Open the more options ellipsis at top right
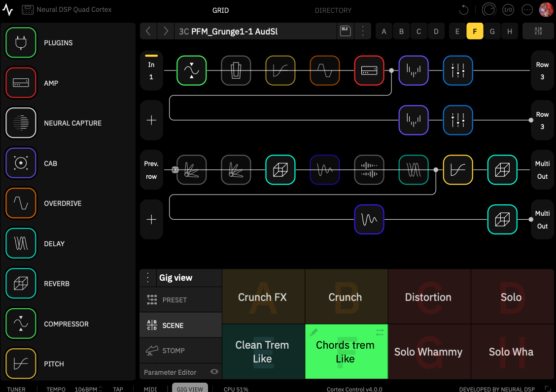 (527, 10)
